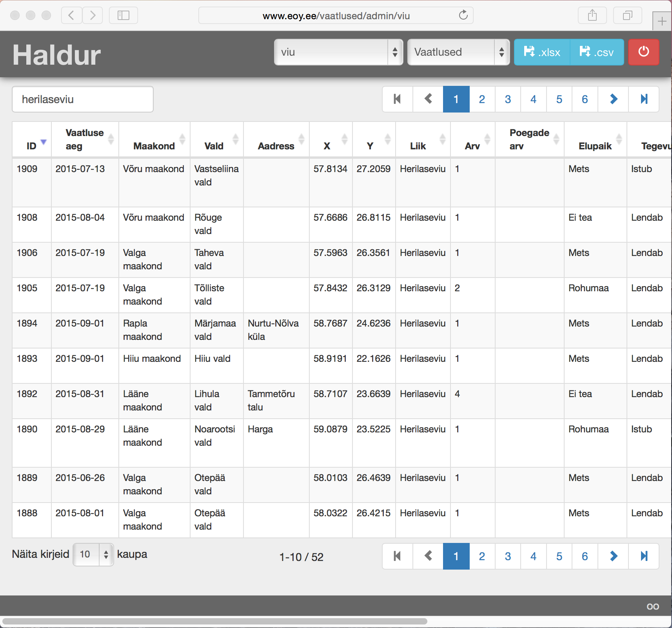
Task: Go to first page in bottom pagination
Action: 397,556
